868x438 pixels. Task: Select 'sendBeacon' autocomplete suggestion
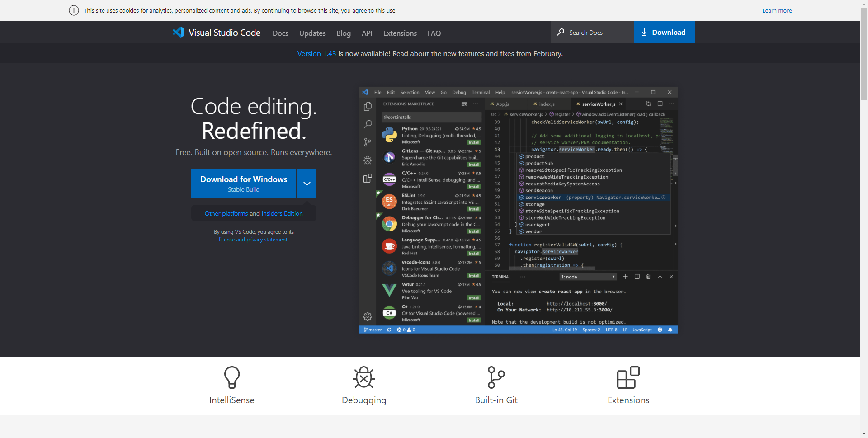[594, 191]
